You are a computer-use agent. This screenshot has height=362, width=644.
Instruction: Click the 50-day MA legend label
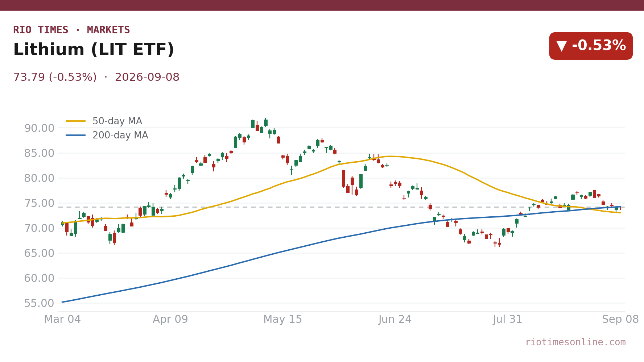tap(117, 121)
